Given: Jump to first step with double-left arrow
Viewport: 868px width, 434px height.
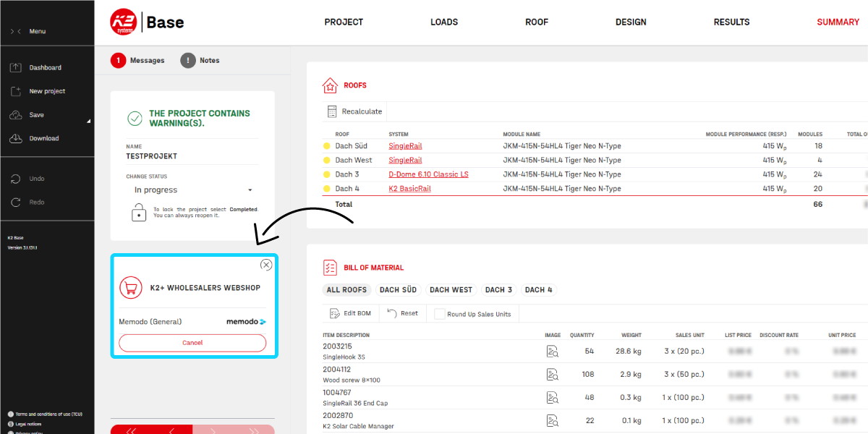Looking at the screenshot, I should pos(131,431).
